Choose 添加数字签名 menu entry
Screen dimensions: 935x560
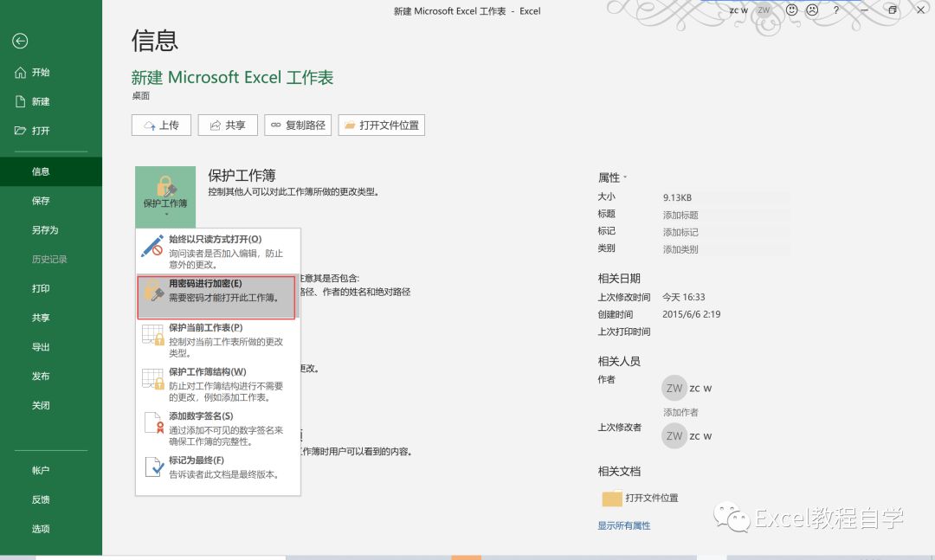218,428
